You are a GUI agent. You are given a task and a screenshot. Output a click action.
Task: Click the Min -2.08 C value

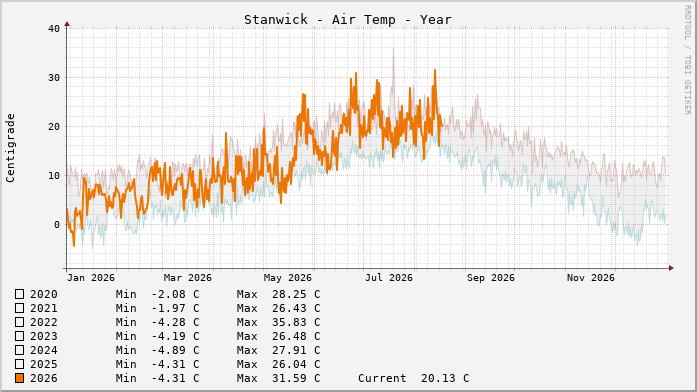[x=157, y=294]
